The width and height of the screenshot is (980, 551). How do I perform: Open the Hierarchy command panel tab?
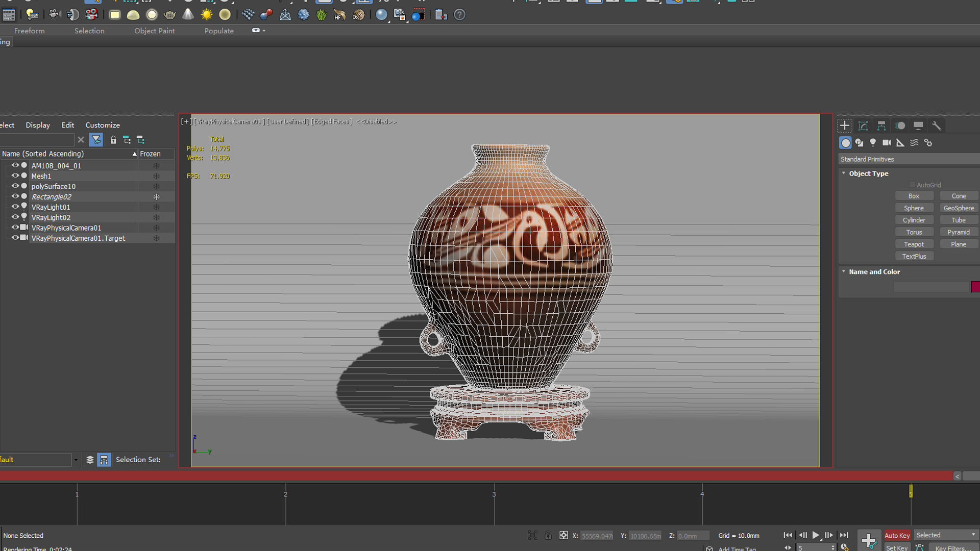881,126
